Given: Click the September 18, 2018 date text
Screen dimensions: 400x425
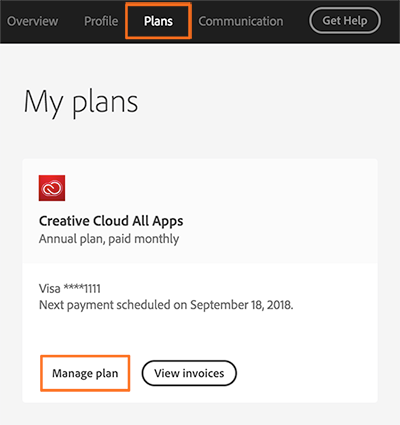Looking at the screenshot, I should [241, 305].
